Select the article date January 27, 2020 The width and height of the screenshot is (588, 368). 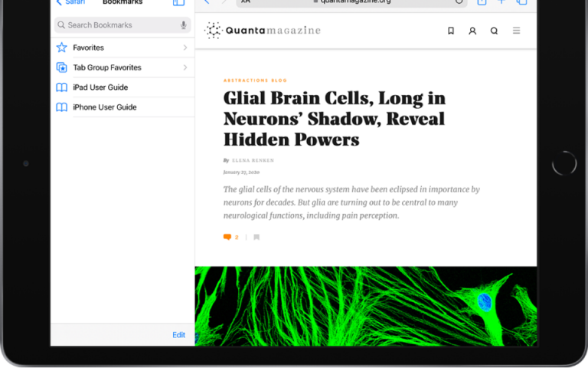click(241, 172)
